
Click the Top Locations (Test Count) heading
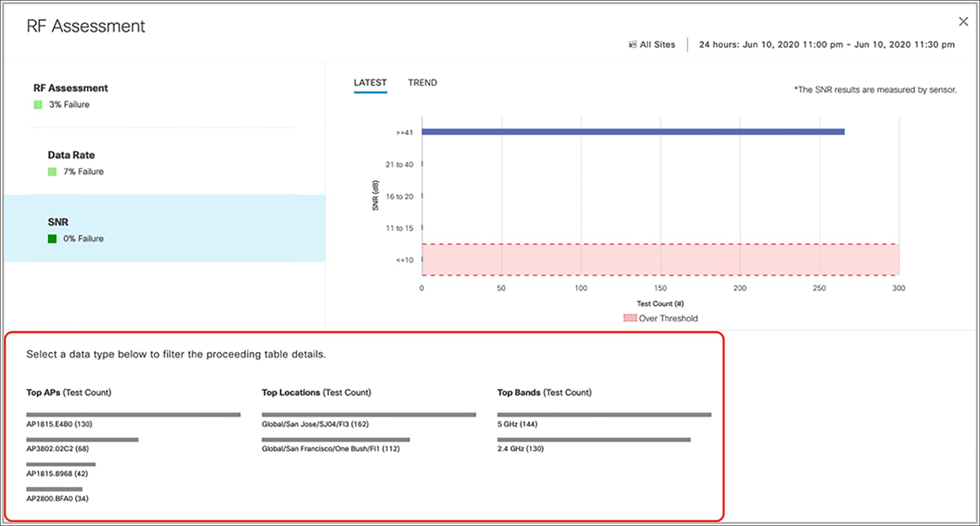pyautogui.click(x=317, y=393)
